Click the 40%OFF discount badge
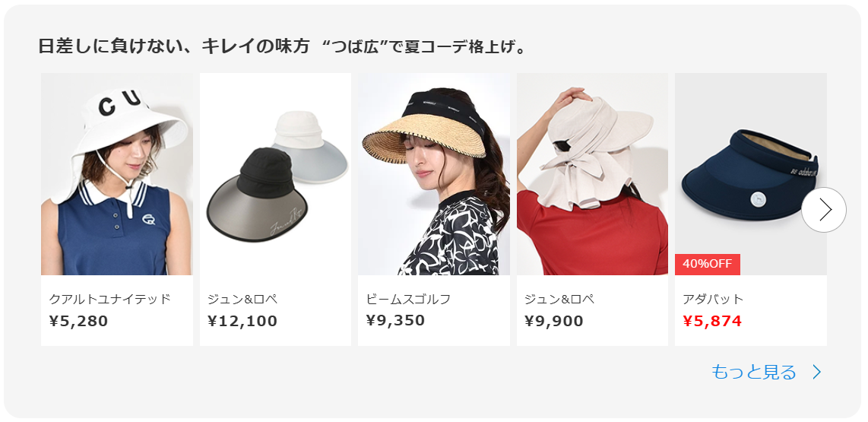 coord(708,264)
